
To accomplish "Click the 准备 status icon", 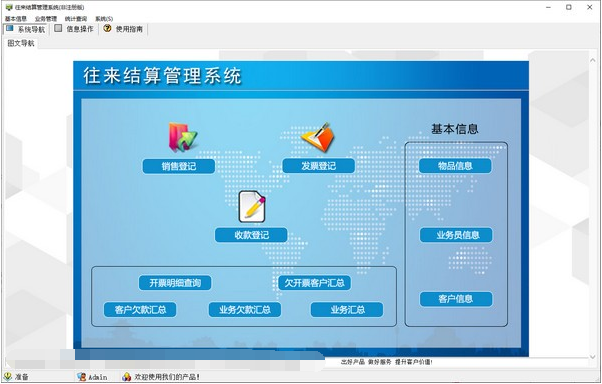I will pyautogui.click(x=8, y=377).
